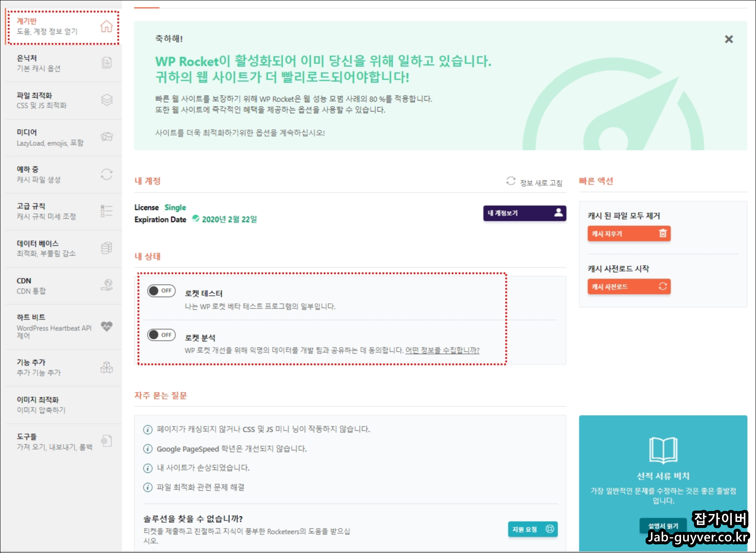The width and height of the screenshot is (756, 553).
Task: Open the 계기반 dashboard menu item
Action: click(x=63, y=27)
